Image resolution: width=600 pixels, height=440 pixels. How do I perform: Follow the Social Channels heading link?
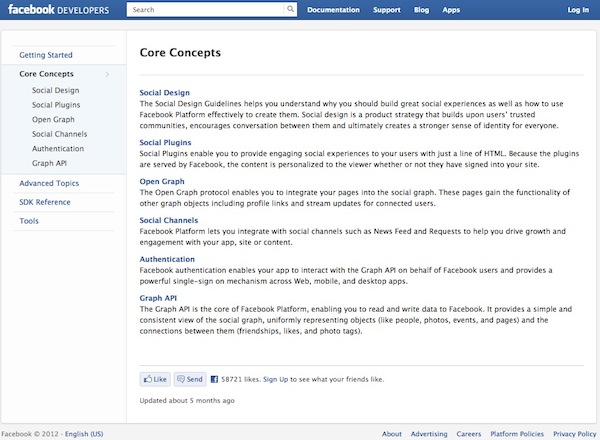pos(169,220)
